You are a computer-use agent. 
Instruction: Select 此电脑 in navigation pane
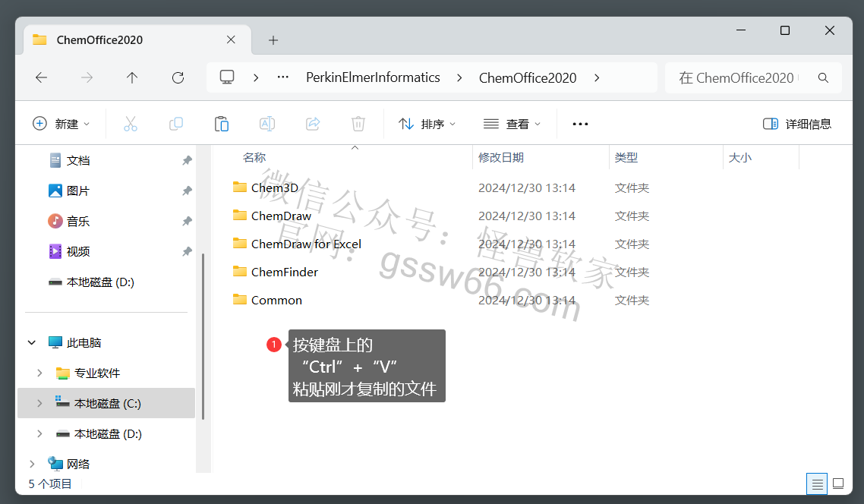[84, 342]
